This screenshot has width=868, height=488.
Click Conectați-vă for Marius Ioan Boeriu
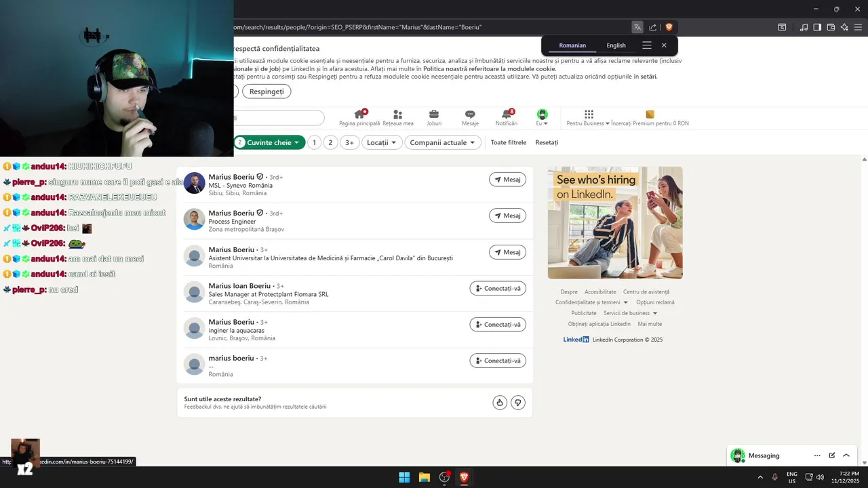(498, 288)
